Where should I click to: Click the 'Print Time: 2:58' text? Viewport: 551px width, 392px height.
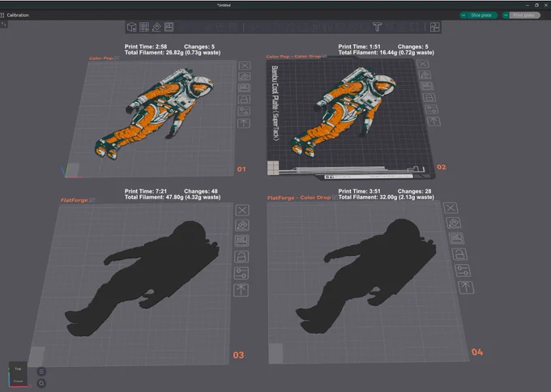coord(146,47)
